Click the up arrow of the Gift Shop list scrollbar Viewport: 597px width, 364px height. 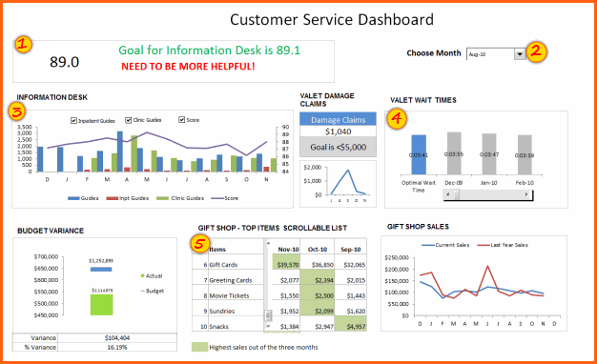pyautogui.click(x=268, y=243)
